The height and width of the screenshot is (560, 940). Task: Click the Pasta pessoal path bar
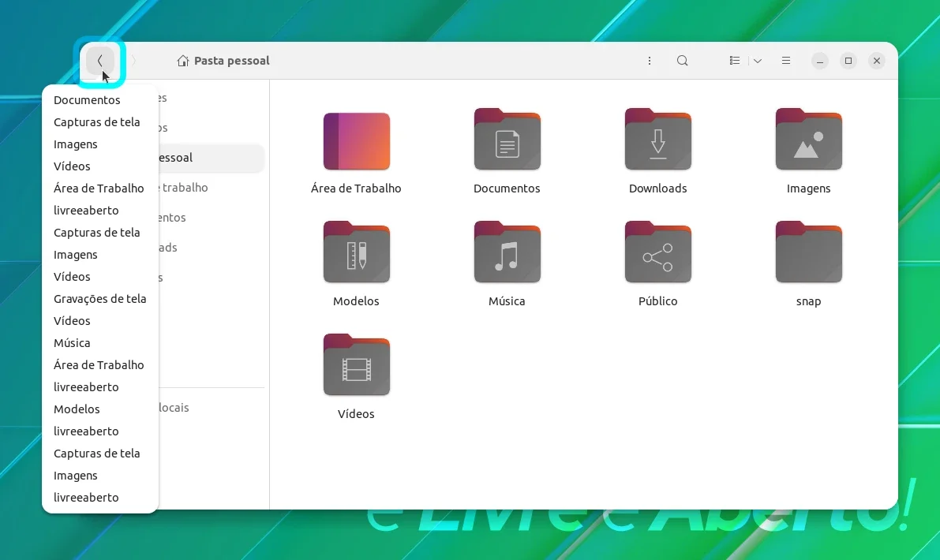click(223, 61)
